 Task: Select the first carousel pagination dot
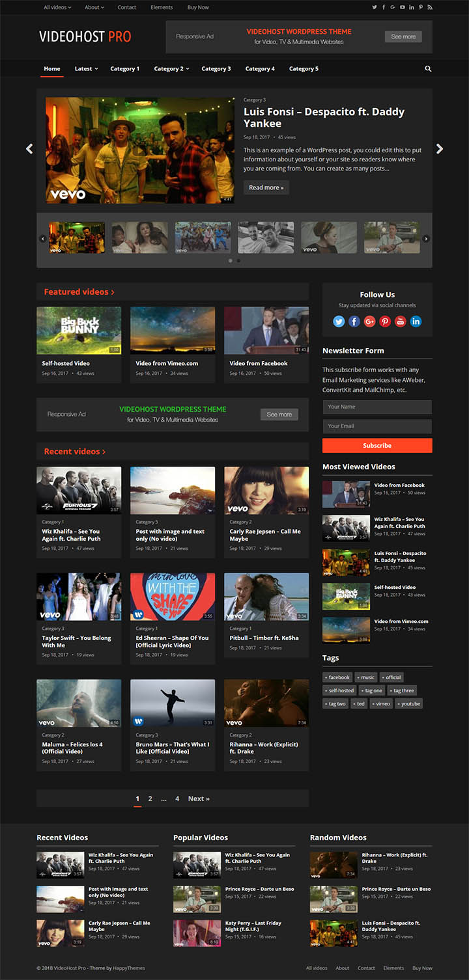tap(230, 260)
